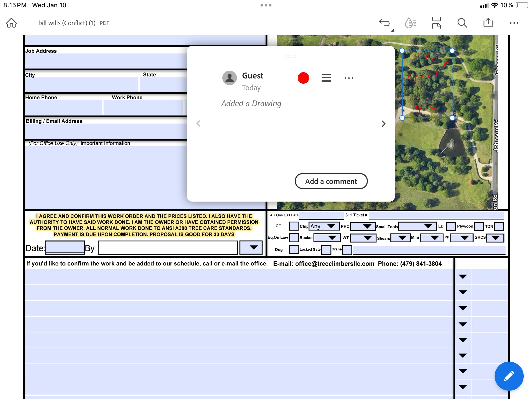Open the page view settings icon
Viewport: 532px width, 399px height.
pyautogui.click(x=436, y=23)
